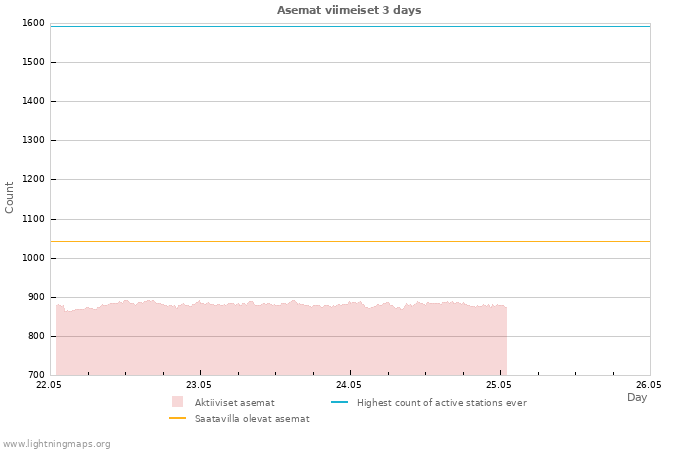
Task: Click the 22.05 date label on x-axis
Action: 49,384
